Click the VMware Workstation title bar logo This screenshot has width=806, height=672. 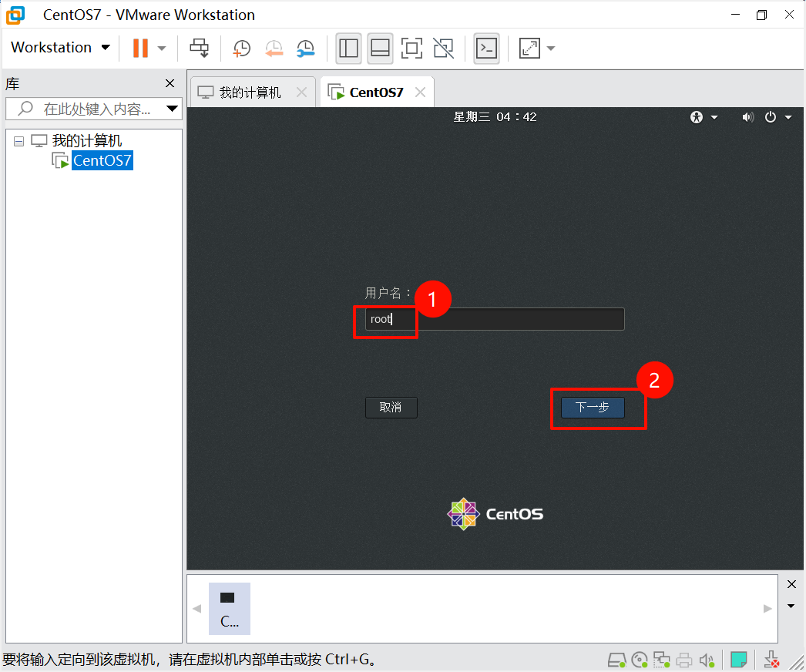coord(15,15)
